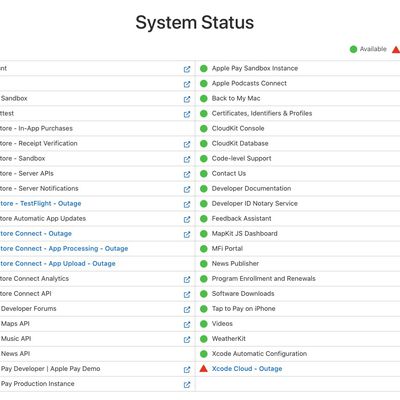The width and height of the screenshot is (400, 400).
Task: Click green status dot for CloudKit Console
Action: pyautogui.click(x=204, y=129)
